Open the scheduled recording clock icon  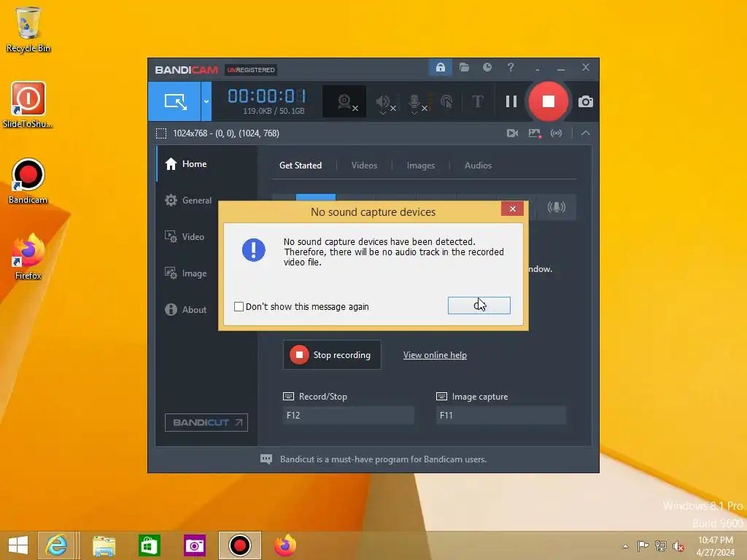(487, 67)
